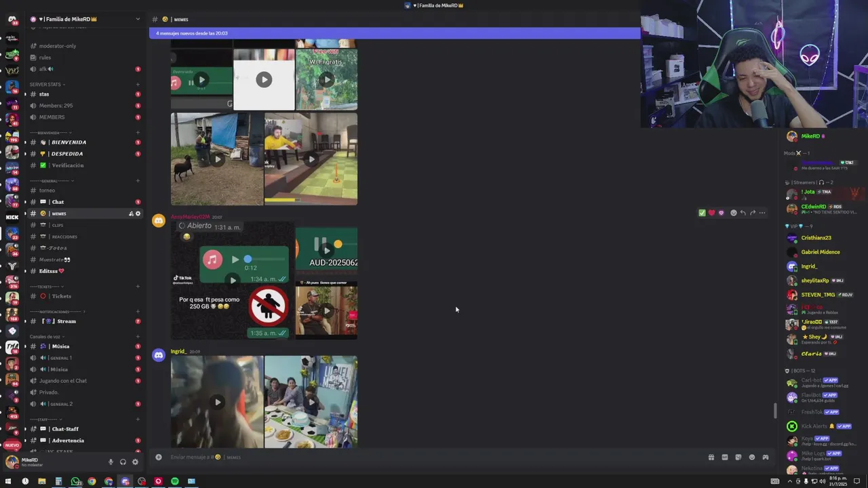Screen dimensions: 868x488
Task: Open User Settings gear beside MikeRD
Action: [135, 462]
